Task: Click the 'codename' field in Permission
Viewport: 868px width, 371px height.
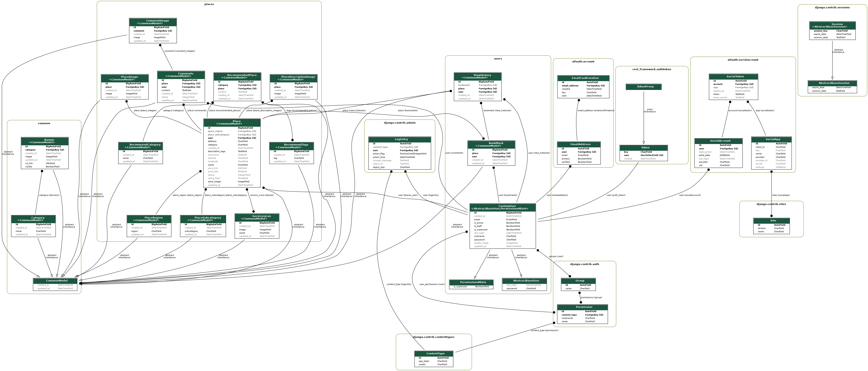Action: (567, 318)
